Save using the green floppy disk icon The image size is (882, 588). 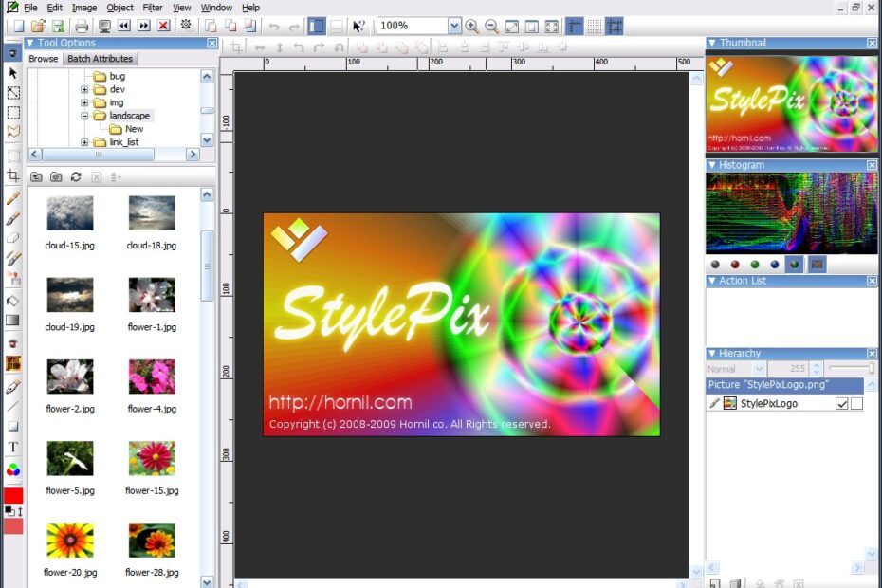coord(58,26)
